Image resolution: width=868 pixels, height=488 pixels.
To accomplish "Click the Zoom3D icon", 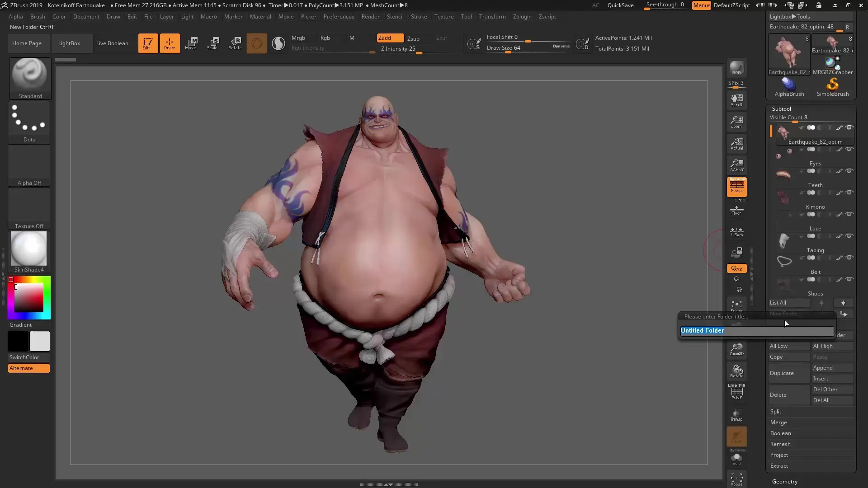I will coord(736,349).
